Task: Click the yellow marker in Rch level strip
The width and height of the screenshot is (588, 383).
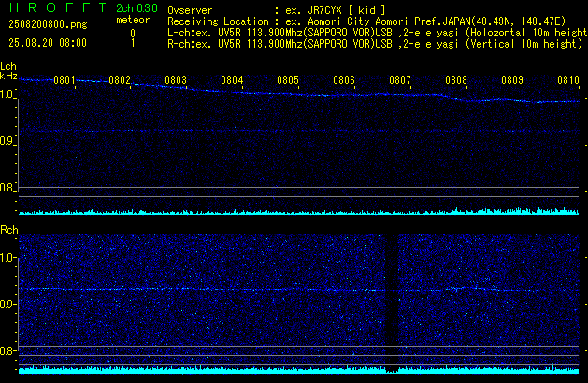Action: 480,369
